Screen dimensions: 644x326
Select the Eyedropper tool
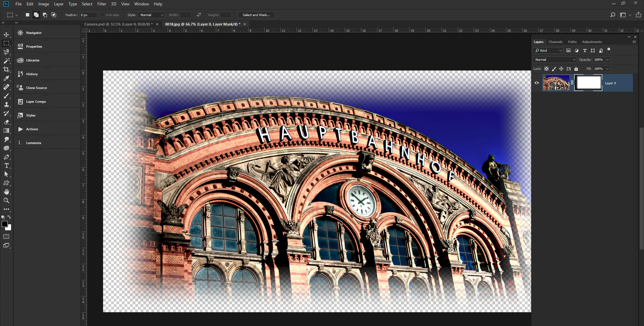(x=6, y=78)
